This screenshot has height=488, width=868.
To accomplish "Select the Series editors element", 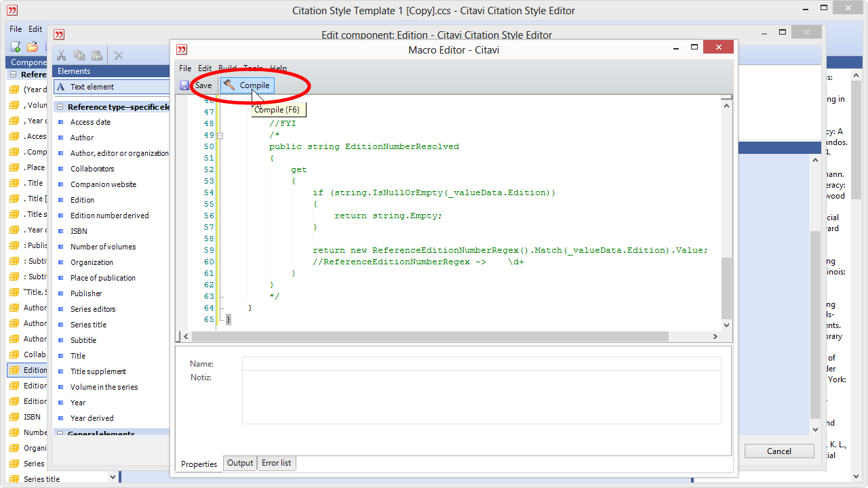I will (93, 309).
